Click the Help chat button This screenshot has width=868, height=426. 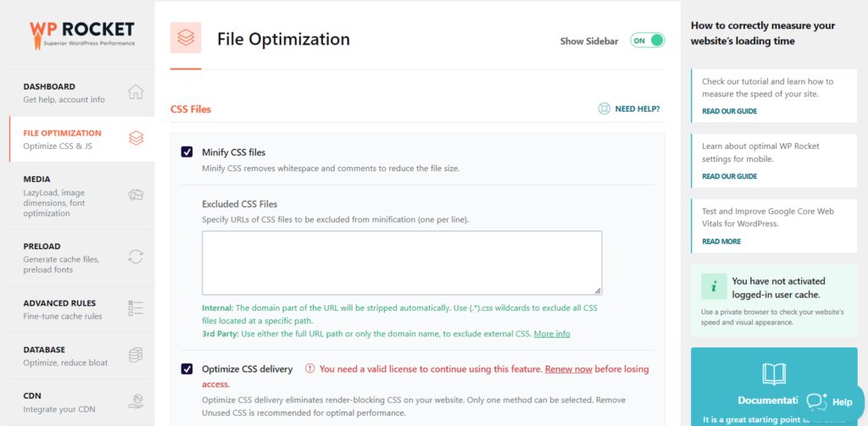(831, 402)
